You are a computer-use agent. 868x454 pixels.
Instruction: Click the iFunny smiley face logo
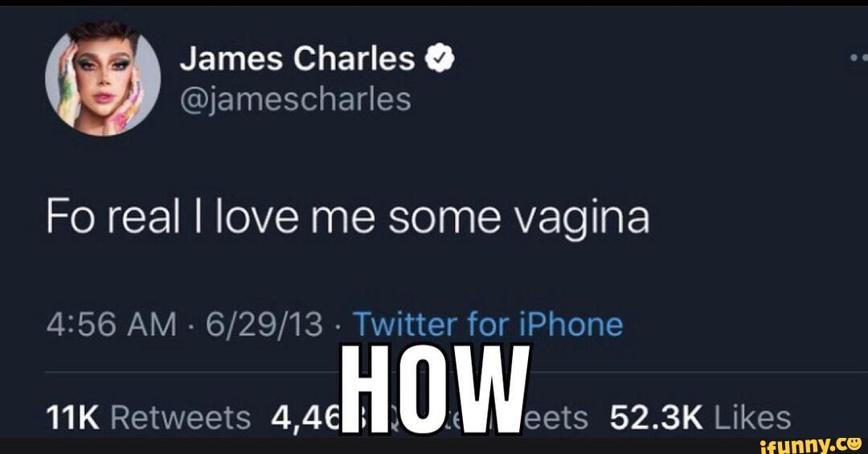[853, 444]
